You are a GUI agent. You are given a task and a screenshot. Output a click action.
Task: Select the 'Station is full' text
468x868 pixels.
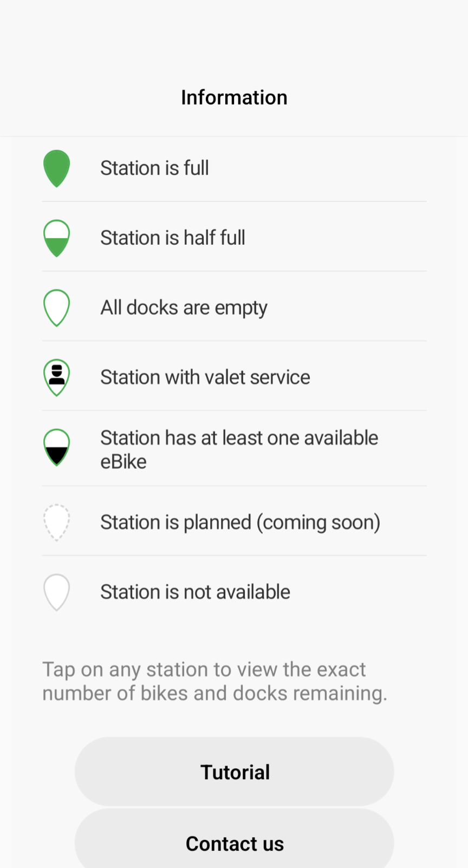click(x=154, y=168)
